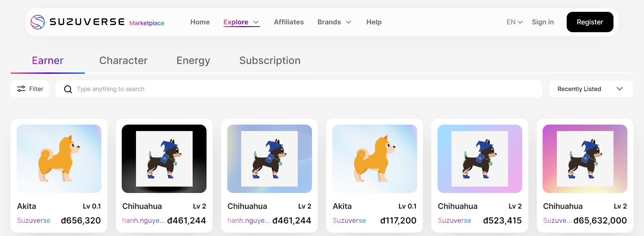Screen dimensions: 644x236
Task: Open the Affiliates page link
Action: pyautogui.click(x=289, y=22)
